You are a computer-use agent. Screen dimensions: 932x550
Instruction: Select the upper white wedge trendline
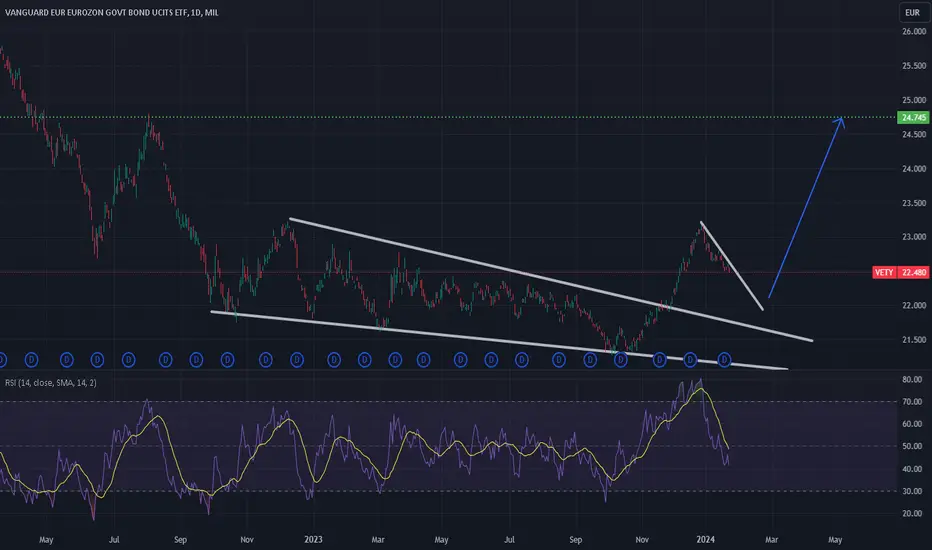tap(550, 279)
